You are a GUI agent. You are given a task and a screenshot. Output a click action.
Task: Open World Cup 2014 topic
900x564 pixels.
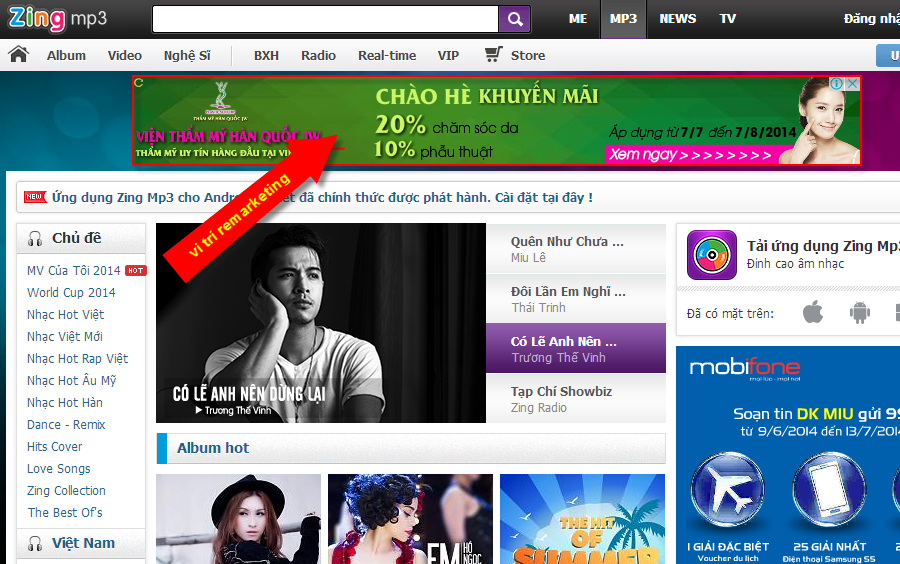point(71,293)
